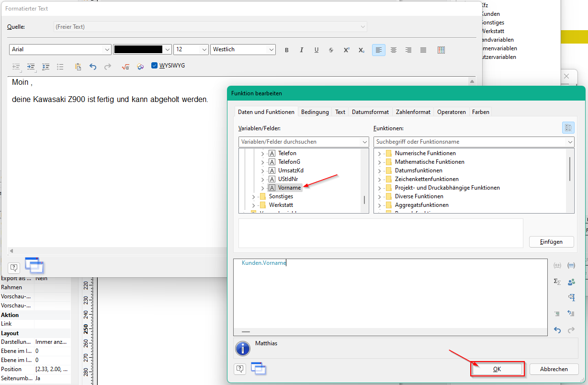The height and width of the screenshot is (385, 588).
Task: Apply subscript formatting
Action: coord(362,50)
